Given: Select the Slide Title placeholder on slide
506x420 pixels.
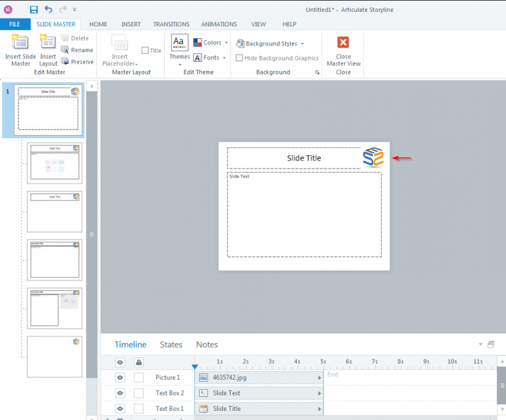Looking at the screenshot, I should click(295, 158).
